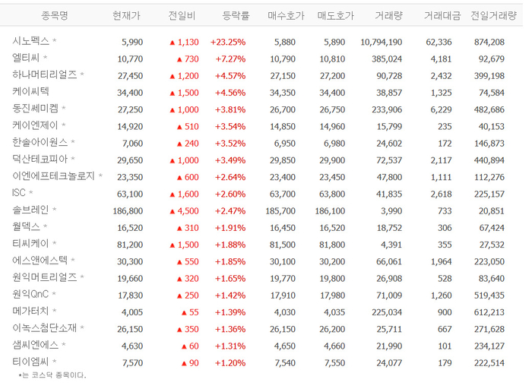Click the 현재가 column header
The image size is (532, 392).
(x=126, y=16)
